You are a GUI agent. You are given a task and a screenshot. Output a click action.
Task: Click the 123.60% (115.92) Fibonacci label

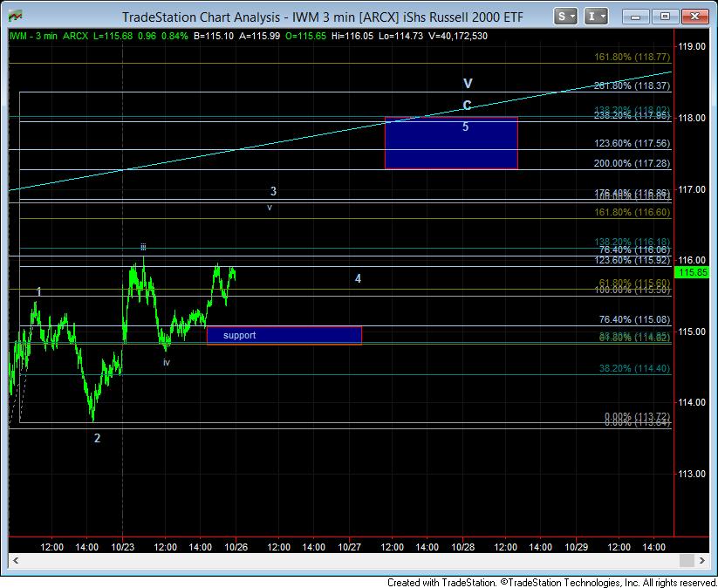coord(632,260)
